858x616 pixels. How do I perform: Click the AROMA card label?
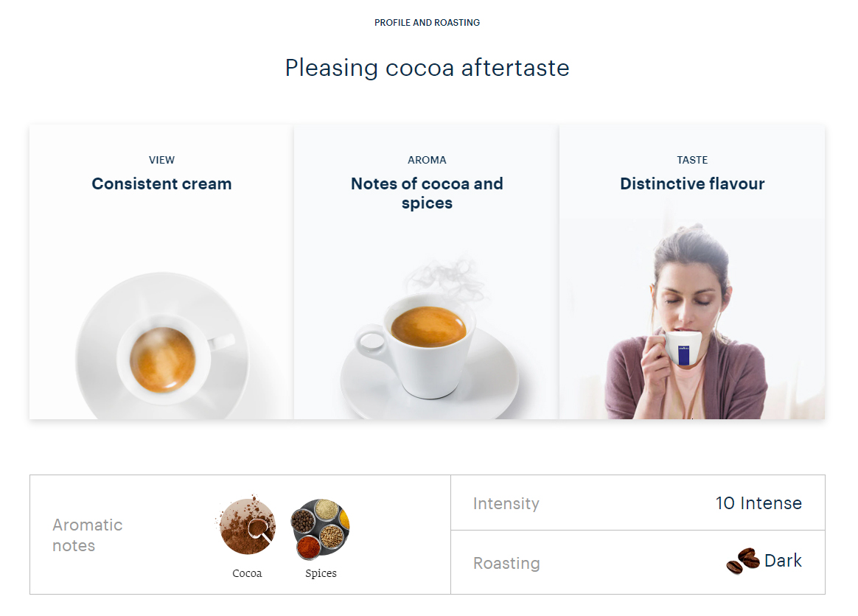pos(427,161)
